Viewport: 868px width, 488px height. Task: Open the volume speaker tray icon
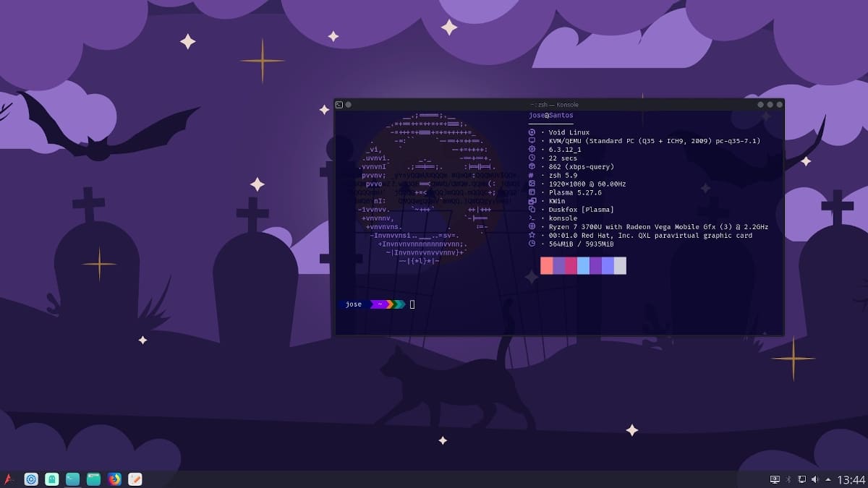point(815,479)
